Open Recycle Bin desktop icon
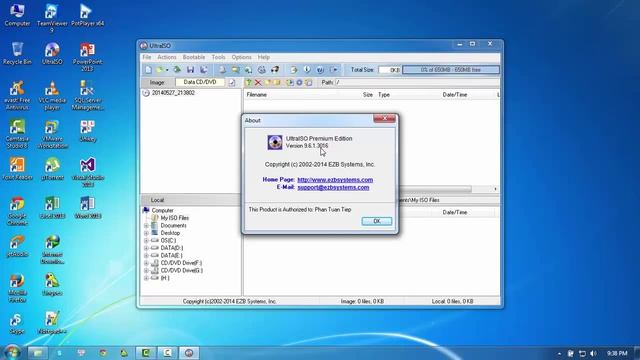Screen dimensions: 640x360 17,53
